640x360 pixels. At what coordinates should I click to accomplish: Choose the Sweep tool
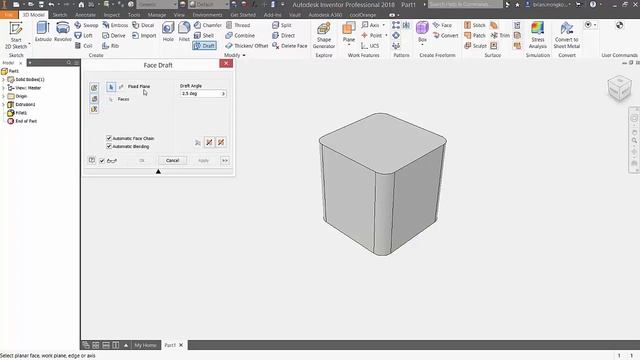(x=86, y=25)
